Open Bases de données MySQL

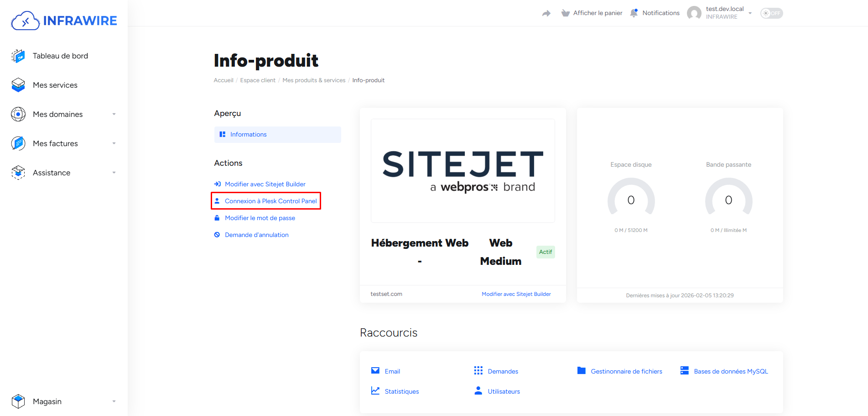click(x=731, y=371)
